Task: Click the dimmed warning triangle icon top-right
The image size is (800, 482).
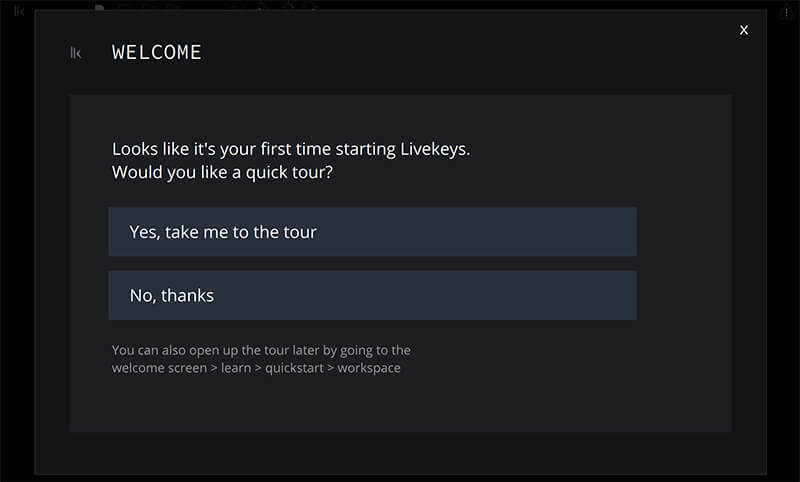Action: pos(785,13)
